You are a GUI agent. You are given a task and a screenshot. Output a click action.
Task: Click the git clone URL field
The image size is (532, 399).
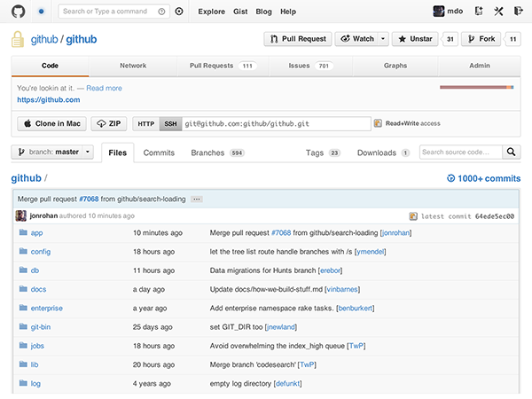pyautogui.click(x=276, y=124)
